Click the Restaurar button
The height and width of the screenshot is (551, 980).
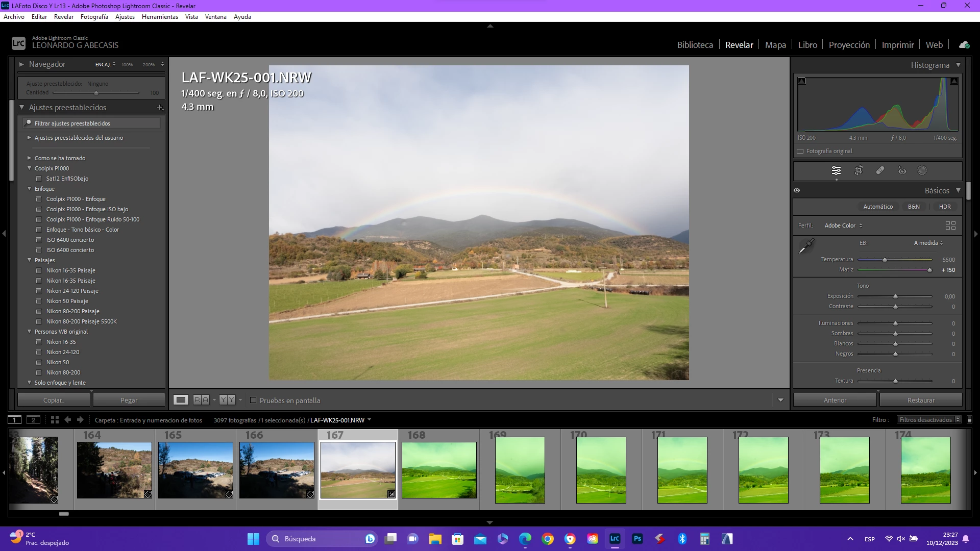[921, 400]
